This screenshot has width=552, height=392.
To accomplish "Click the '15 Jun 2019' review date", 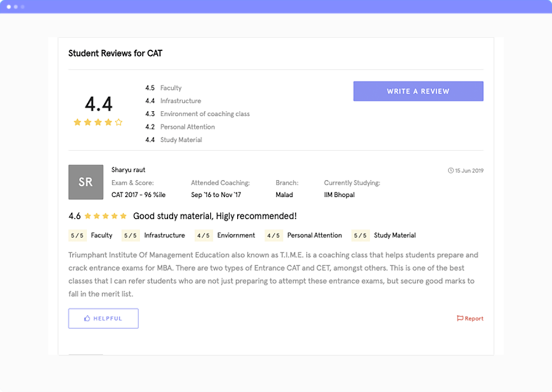I will tap(469, 170).
